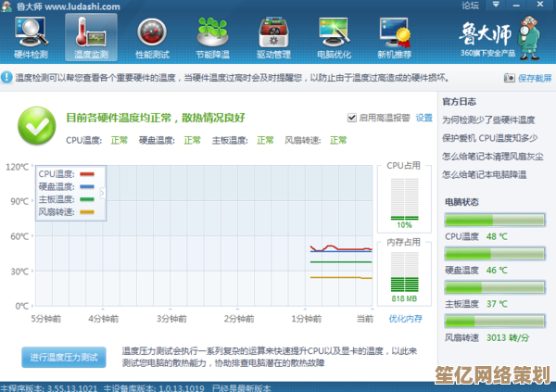556x392 pixels.
Task: Click the 硬盘温度 blue legend swatch
Action: 87,186
